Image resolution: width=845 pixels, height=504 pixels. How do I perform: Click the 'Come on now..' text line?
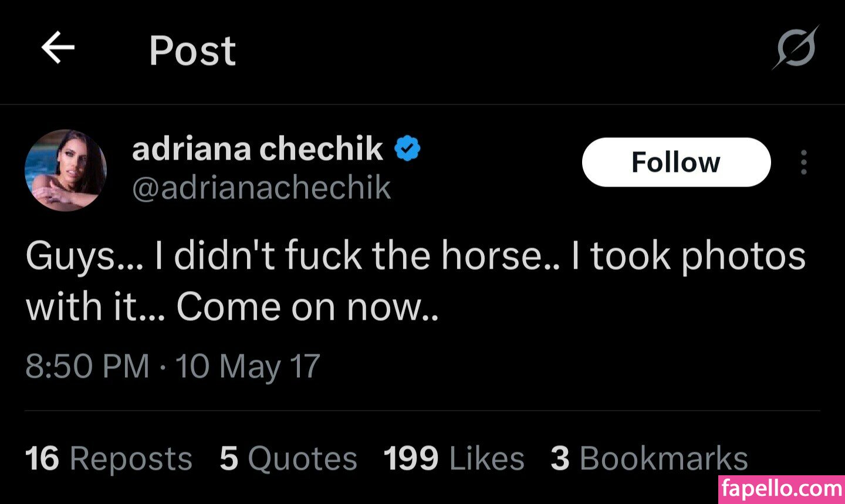click(307, 307)
